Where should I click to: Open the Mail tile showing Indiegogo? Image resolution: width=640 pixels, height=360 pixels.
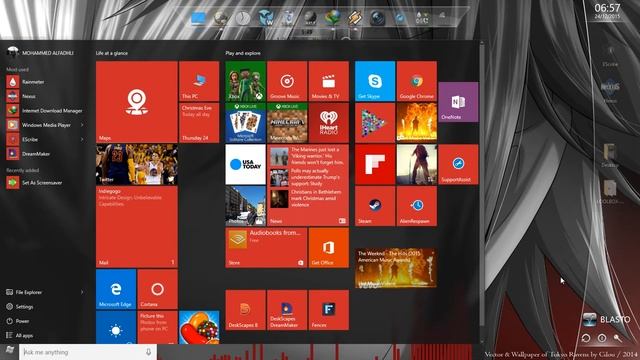137,227
